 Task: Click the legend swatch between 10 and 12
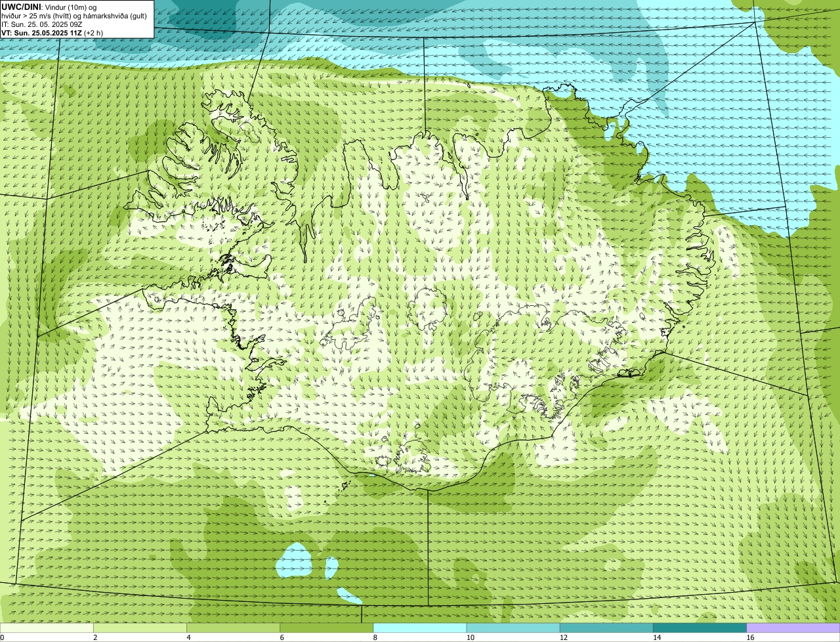coord(513,628)
